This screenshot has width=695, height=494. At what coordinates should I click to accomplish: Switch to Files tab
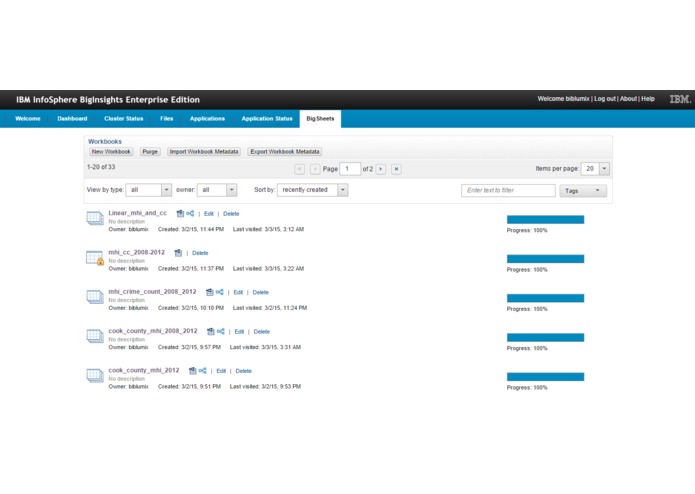click(167, 119)
